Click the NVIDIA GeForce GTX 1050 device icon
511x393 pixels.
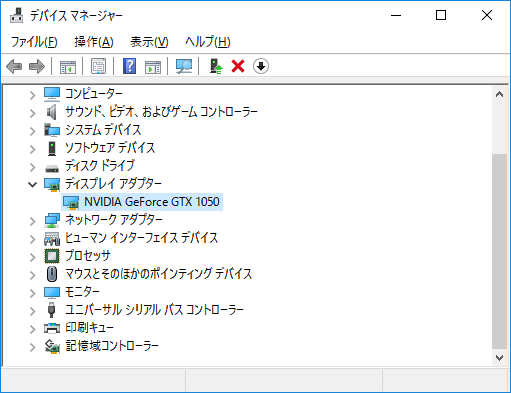point(71,202)
